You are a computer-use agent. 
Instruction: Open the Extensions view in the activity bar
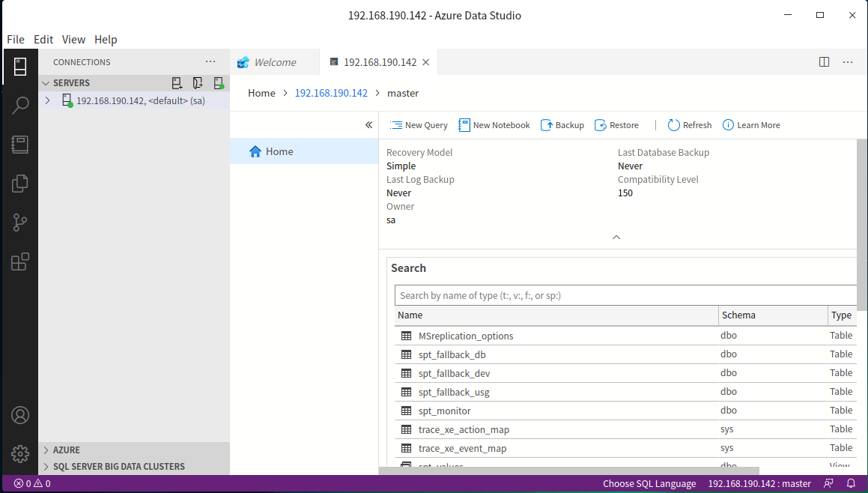pos(20,260)
